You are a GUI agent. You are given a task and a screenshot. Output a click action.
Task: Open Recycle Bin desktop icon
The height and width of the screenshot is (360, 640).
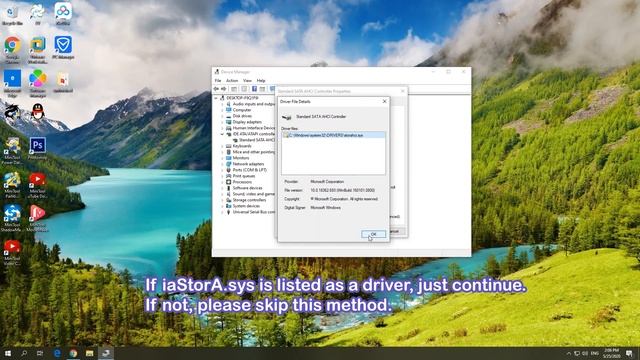(12, 15)
